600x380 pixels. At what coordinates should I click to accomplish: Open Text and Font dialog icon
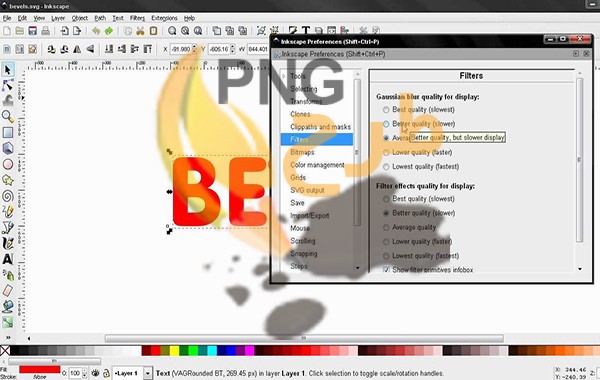tap(306, 30)
